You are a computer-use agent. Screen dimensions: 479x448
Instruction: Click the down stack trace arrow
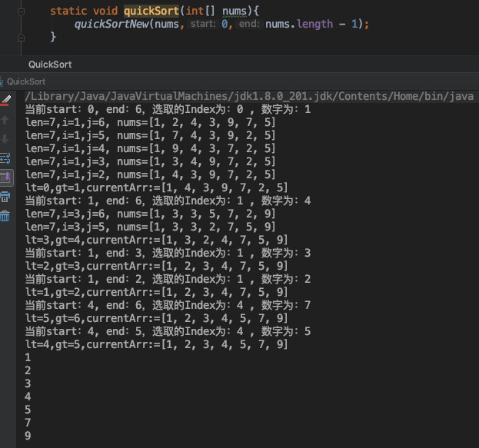[x=5, y=139]
